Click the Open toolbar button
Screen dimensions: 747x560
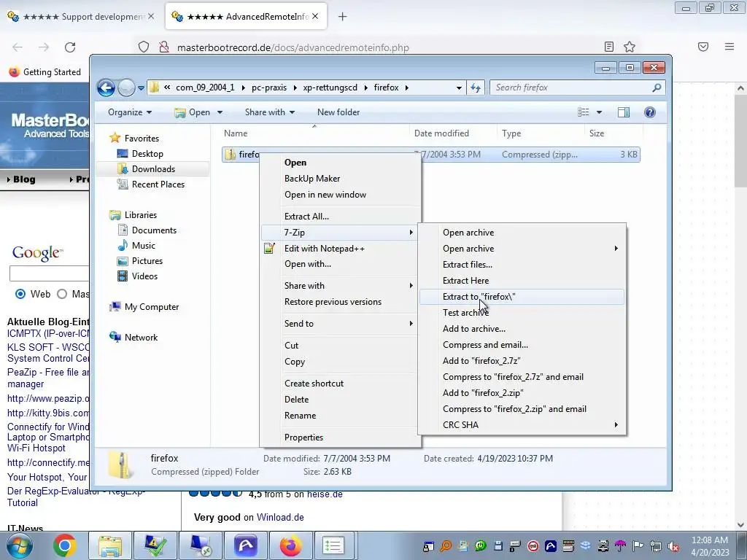(193, 112)
